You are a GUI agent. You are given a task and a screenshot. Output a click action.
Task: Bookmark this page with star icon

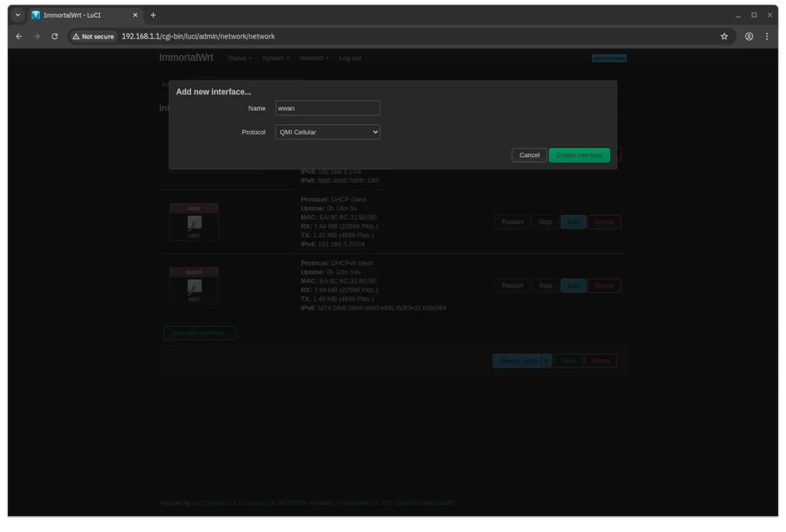point(724,37)
